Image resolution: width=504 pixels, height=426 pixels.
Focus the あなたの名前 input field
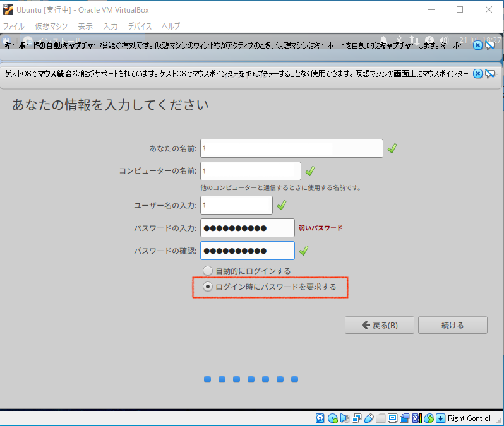click(292, 148)
